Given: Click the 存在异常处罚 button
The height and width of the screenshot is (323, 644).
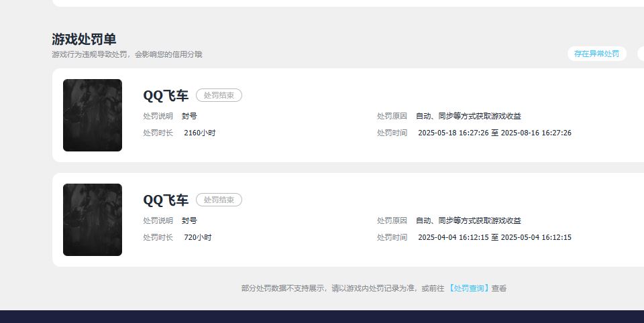Looking at the screenshot, I should point(597,54).
